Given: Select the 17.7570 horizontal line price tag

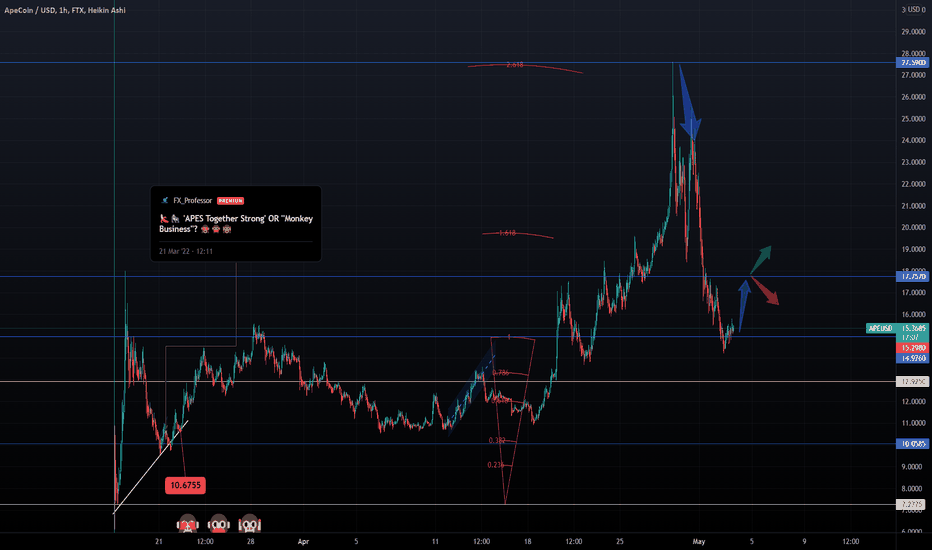Looking at the screenshot, I should [x=912, y=276].
